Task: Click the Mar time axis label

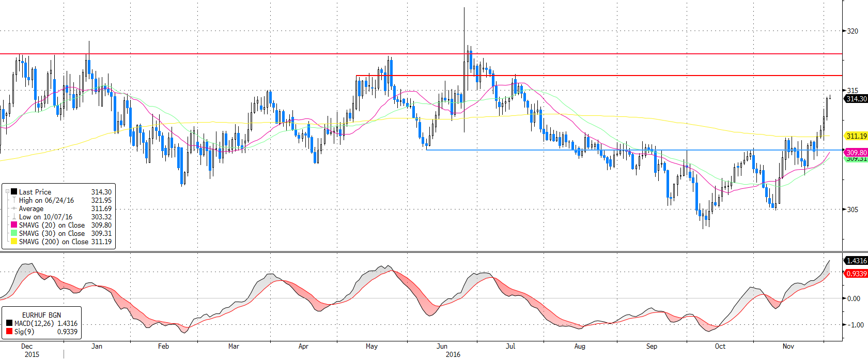Action: [x=234, y=346]
